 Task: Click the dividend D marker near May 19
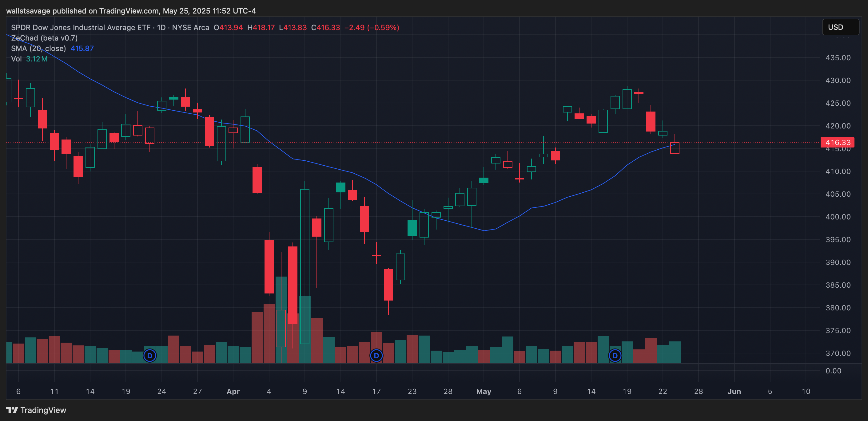[615, 355]
